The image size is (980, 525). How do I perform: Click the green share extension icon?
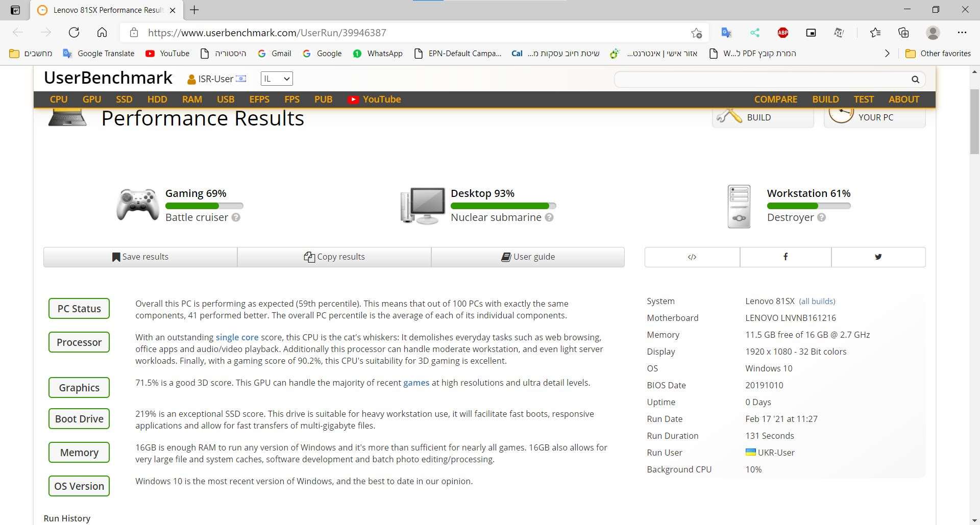754,33
